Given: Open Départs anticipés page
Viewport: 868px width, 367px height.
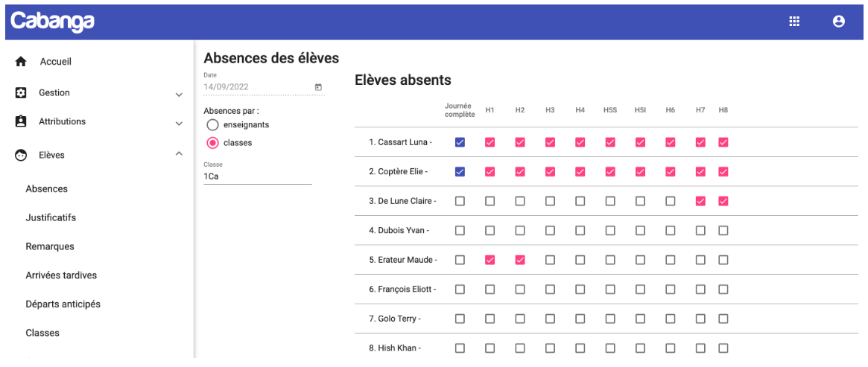Looking at the screenshot, I should [63, 304].
